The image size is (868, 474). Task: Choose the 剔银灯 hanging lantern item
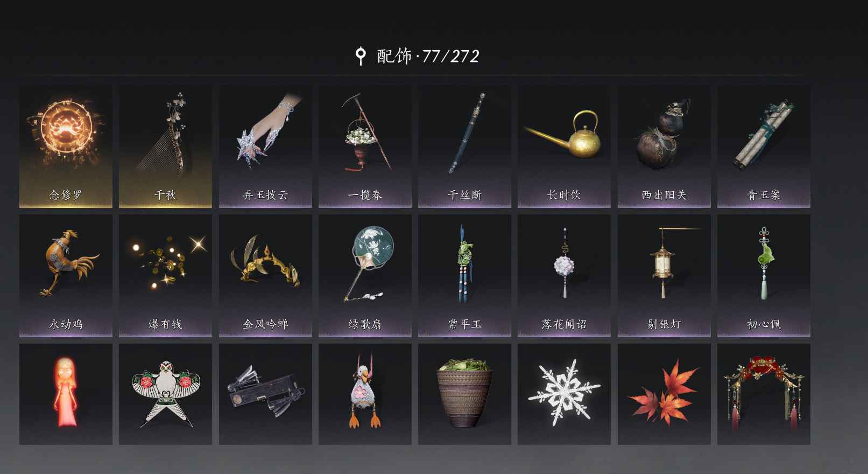pos(664,276)
